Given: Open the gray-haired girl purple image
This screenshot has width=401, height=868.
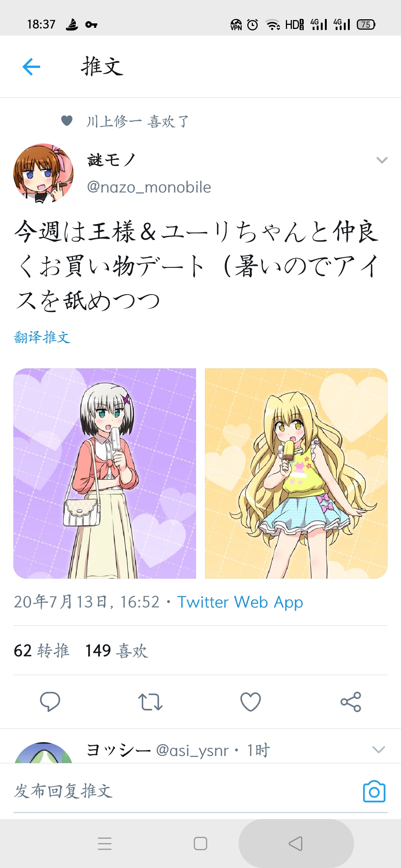Looking at the screenshot, I should click(105, 473).
